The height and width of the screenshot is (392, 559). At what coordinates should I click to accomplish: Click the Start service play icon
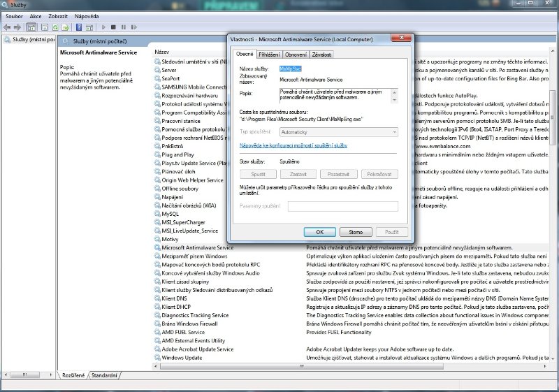[x=103, y=27]
